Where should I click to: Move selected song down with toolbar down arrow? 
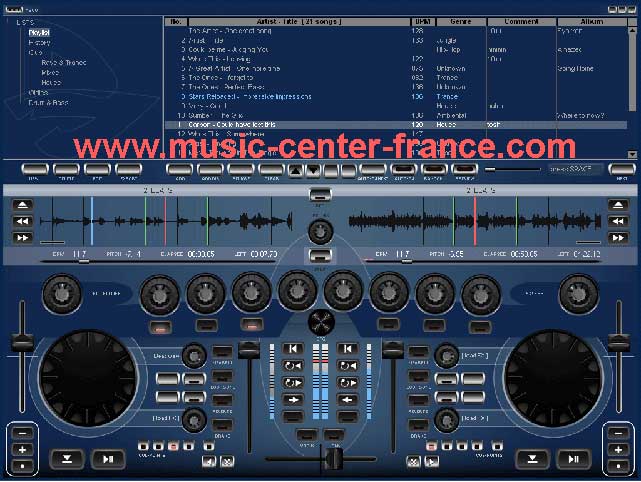(x=313, y=170)
